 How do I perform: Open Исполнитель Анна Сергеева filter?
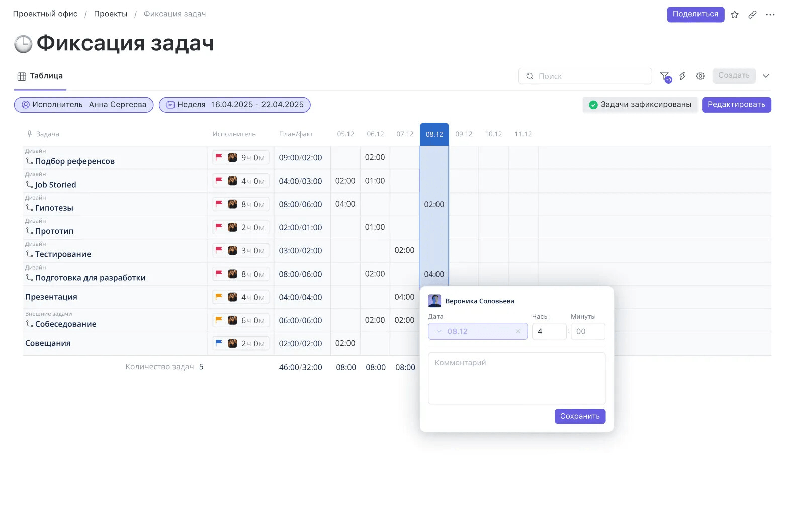pos(83,105)
